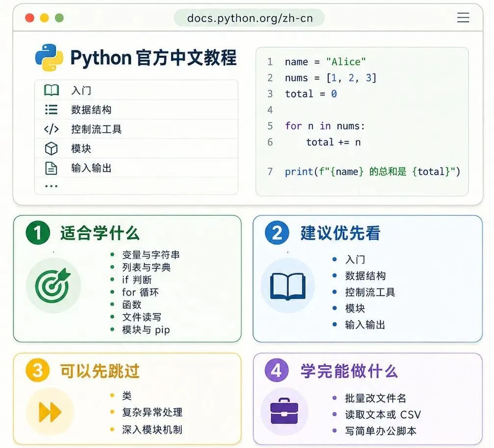Click the 可以先跳过 card title

pyautogui.click(x=100, y=371)
